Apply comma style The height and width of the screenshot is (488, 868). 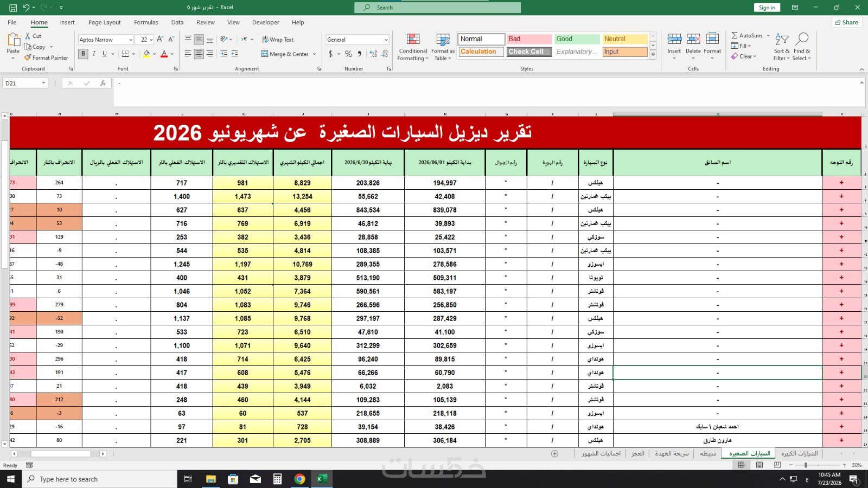(359, 54)
